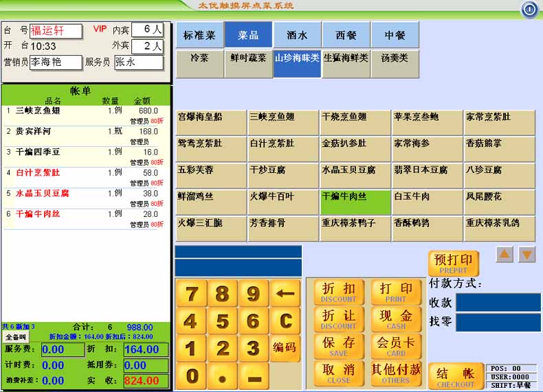Switch to the 酒水 category tab
This screenshot has height=392, width=543.
[x=298, y=35]
